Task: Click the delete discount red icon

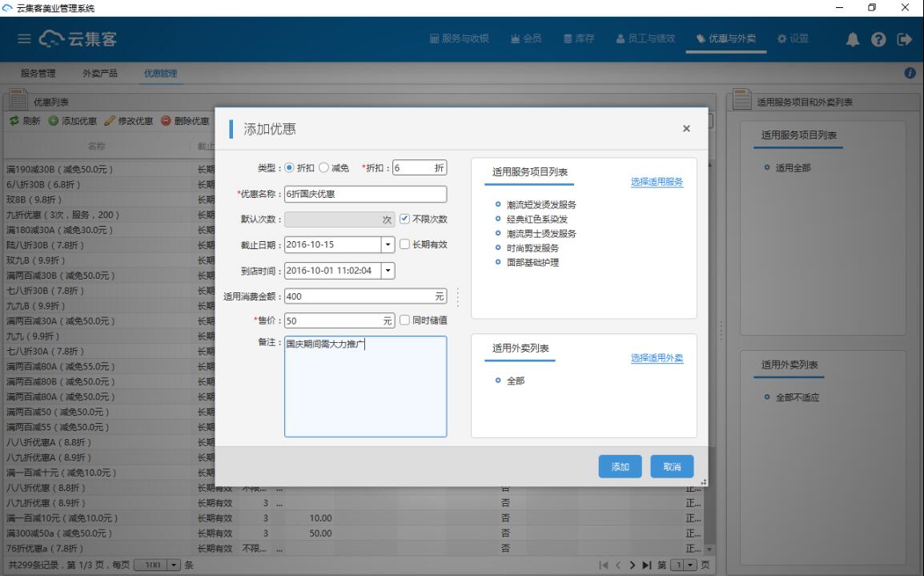Action: click(x=167, y=120)
